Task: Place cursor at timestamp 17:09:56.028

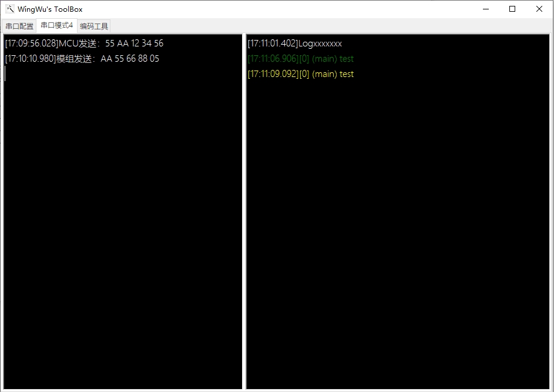Action: point(32,43)
